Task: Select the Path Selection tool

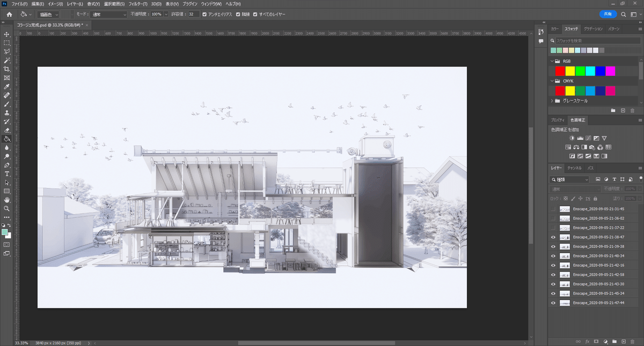Action: click(x=7, y=182)
